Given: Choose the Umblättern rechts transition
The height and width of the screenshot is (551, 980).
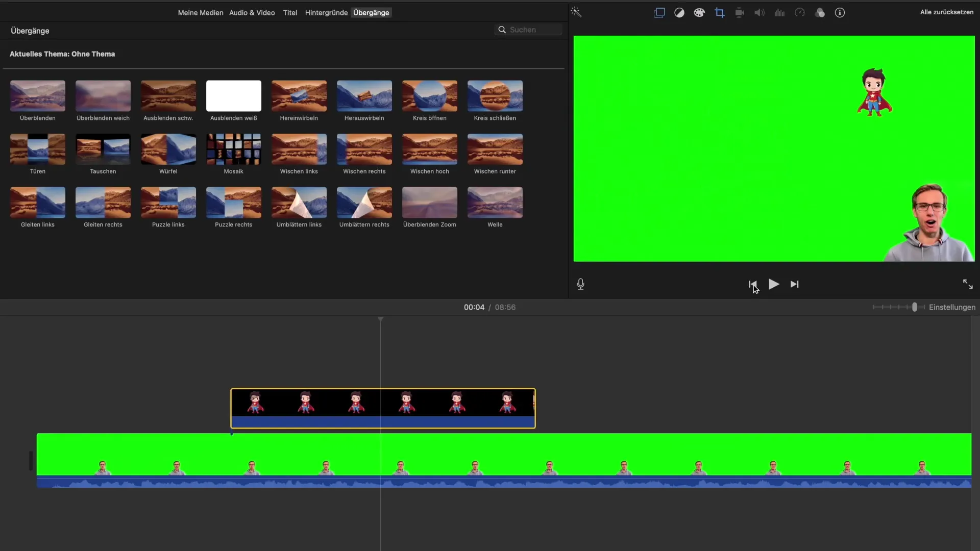Looking at the screenshot, I should point(364,208).
